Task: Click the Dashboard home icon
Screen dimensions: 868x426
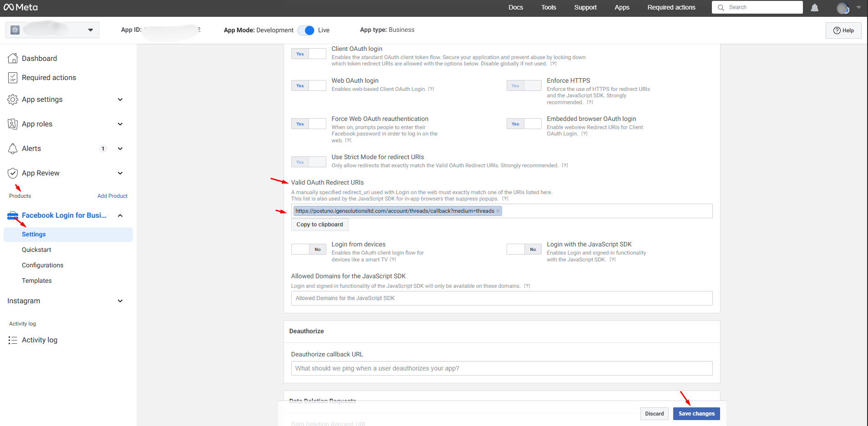Action: (13, 58)
